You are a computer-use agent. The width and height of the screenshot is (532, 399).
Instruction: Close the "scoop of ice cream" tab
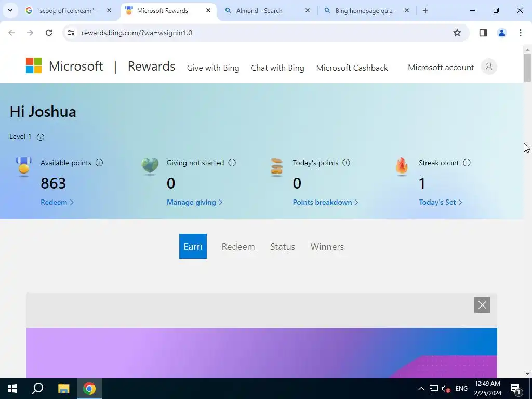(x=109, y=10)
